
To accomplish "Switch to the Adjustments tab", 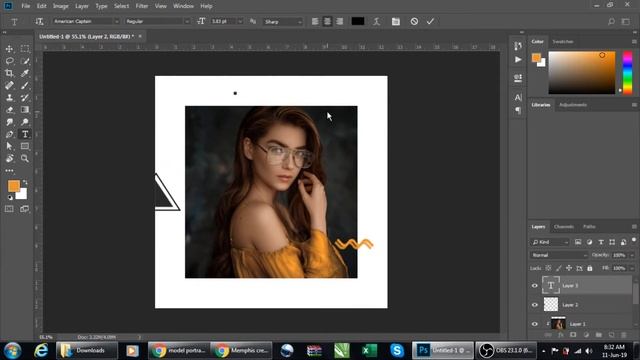I will pos(573,105).
